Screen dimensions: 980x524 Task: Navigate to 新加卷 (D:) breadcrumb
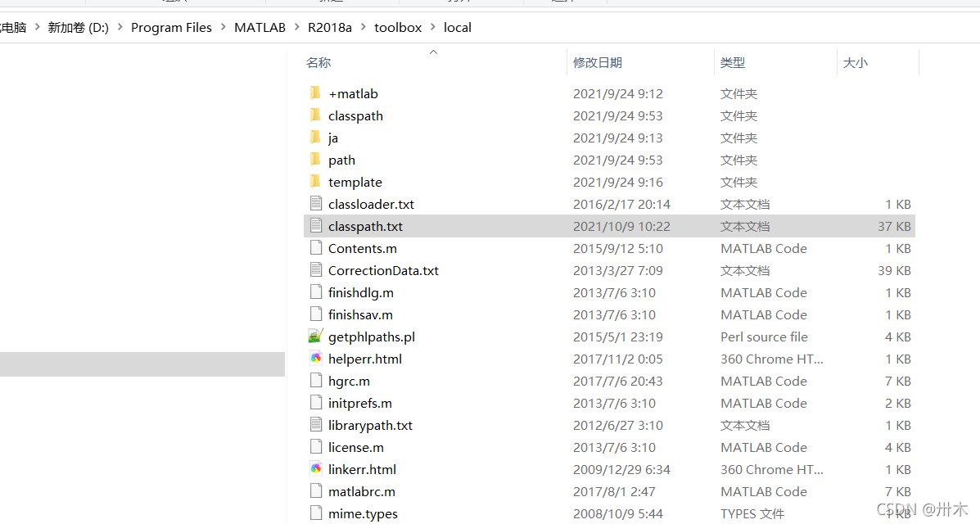click(x=78, y=28)
